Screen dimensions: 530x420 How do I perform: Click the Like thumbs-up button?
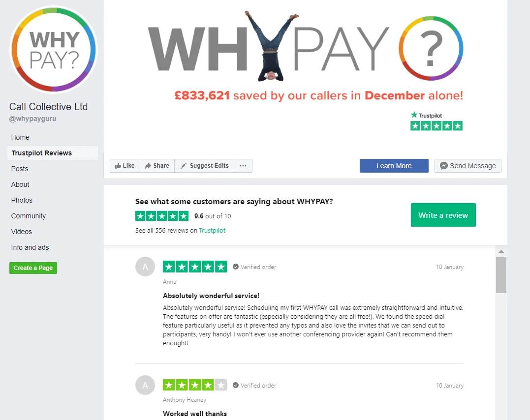pos(125,166)
